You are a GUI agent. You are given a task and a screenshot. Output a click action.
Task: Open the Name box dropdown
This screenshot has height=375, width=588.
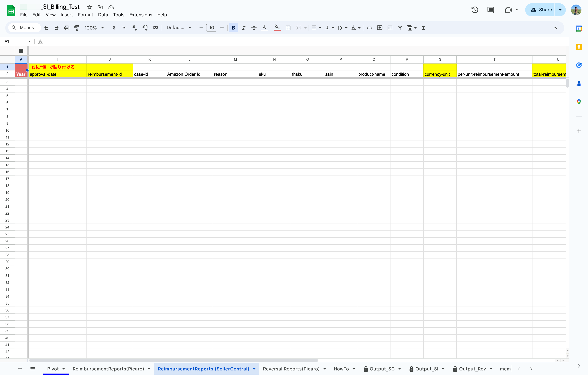click(29, 42)
